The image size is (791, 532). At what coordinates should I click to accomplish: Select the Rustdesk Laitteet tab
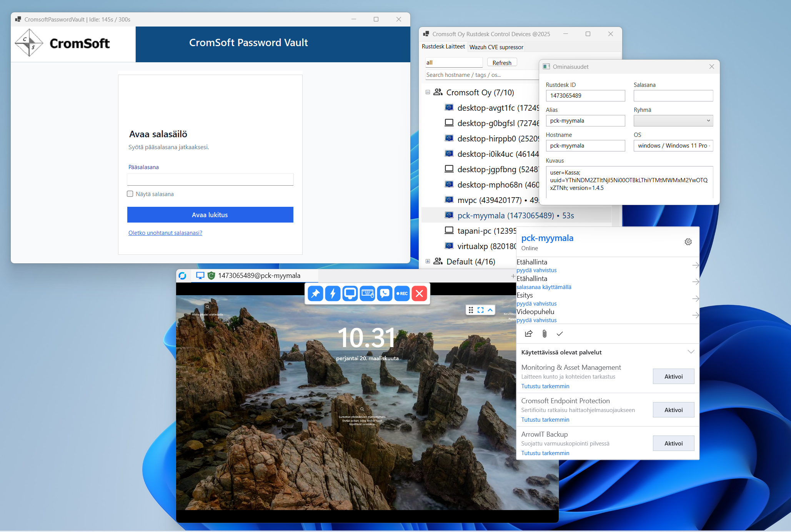point(443,47)
